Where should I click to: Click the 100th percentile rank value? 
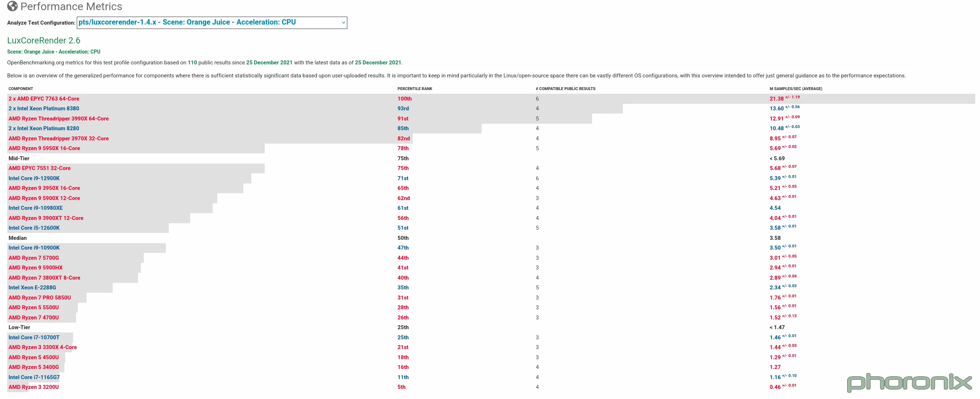[405, 99]
